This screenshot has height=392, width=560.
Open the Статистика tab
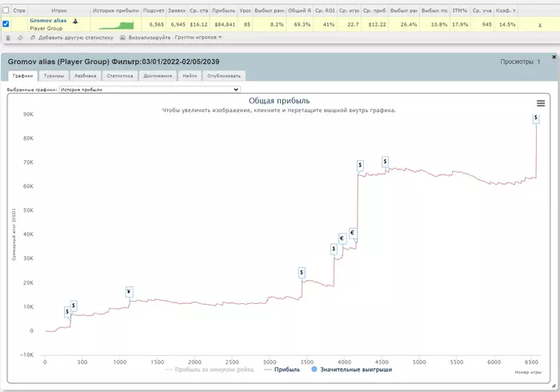pyautogui.click(x=120, y=76)
